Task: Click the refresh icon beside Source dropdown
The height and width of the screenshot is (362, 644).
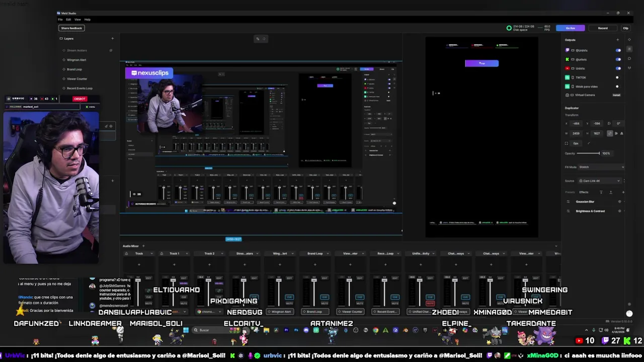Action: [624, 181]
